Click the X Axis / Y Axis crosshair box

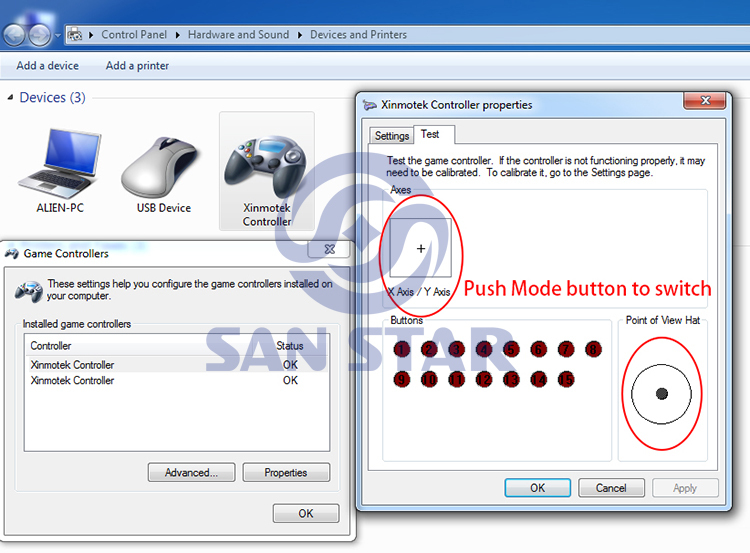click(x=420, y=248)
